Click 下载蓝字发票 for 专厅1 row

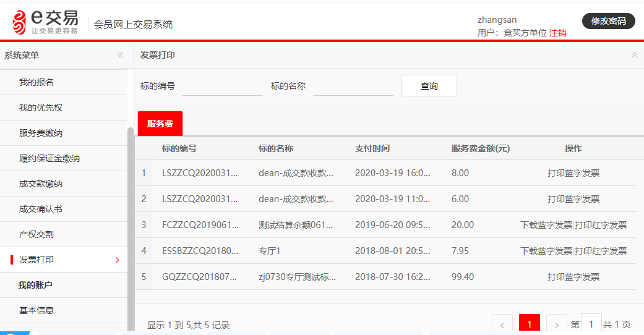pyautogui.click(x=546, y=251)
